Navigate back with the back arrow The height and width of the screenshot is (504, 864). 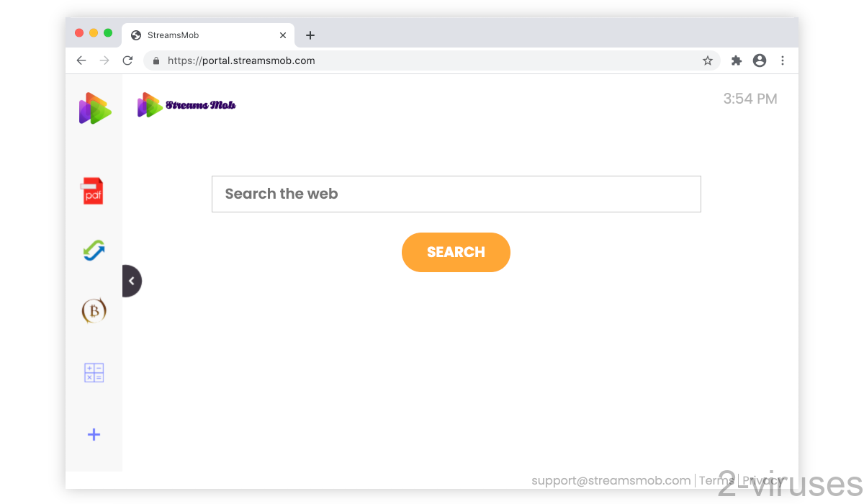tap(81, 60)
